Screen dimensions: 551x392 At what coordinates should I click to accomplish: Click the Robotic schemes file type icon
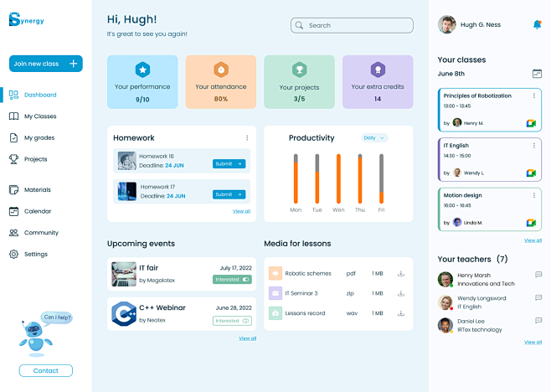click(x=275, y=273)
